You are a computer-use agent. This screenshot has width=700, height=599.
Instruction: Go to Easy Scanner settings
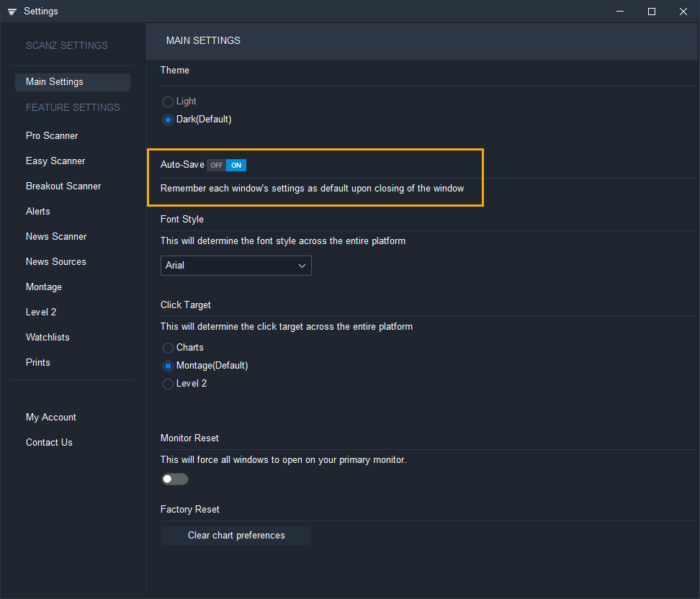(x=55, y=161)
